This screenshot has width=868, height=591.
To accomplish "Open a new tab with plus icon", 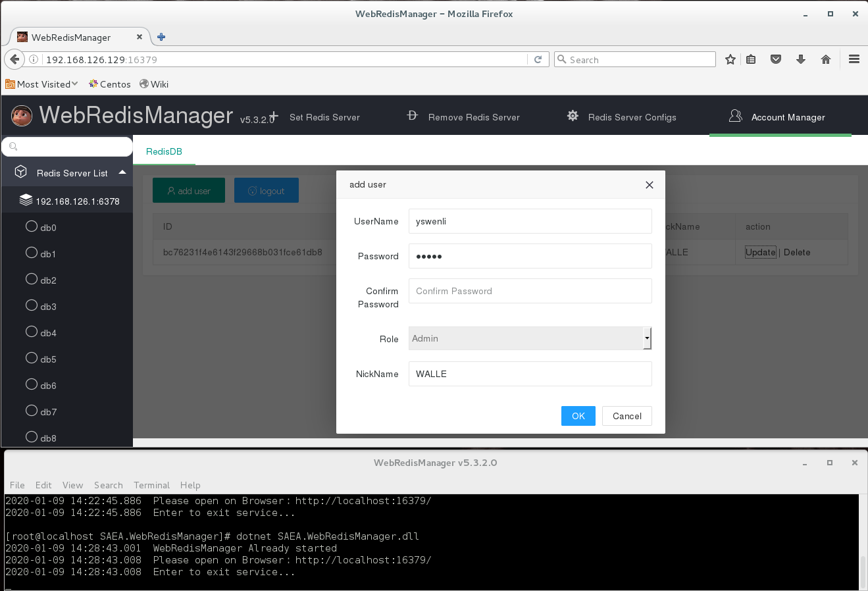I will 161,37.
